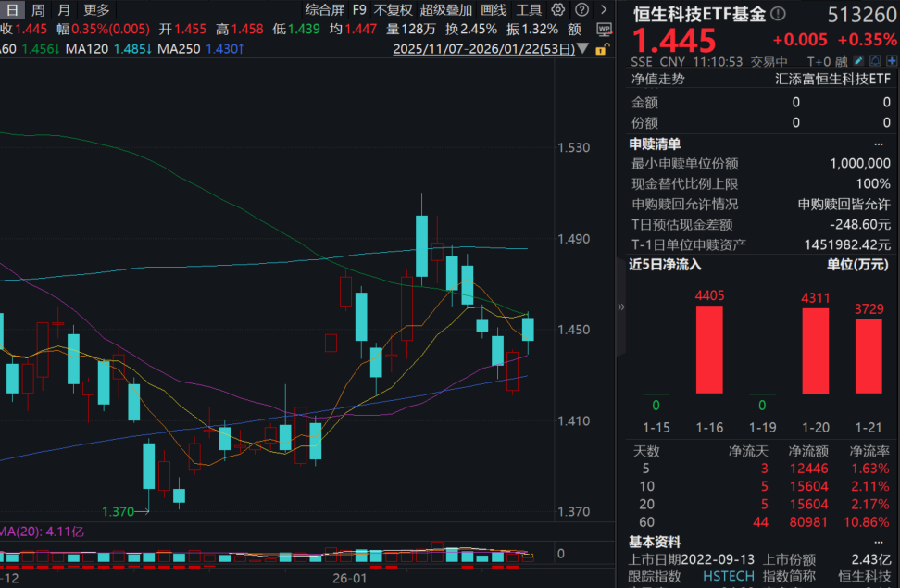Click the 上市日期2022-09-13 entry
This screenshot has height=588, width=900.
[691, 559]
